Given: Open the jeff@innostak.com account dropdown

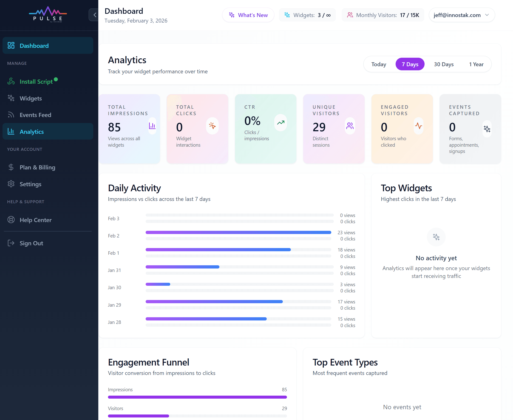Looking at the screenshot, I should [x=462, y=15].
